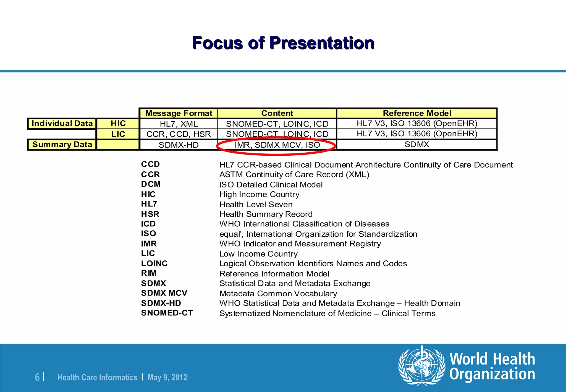Image resolution: width=566 pixels, height=392 pixels.
Task: Select WHO International Classification of Diseases text
Action: pos(304,224)
